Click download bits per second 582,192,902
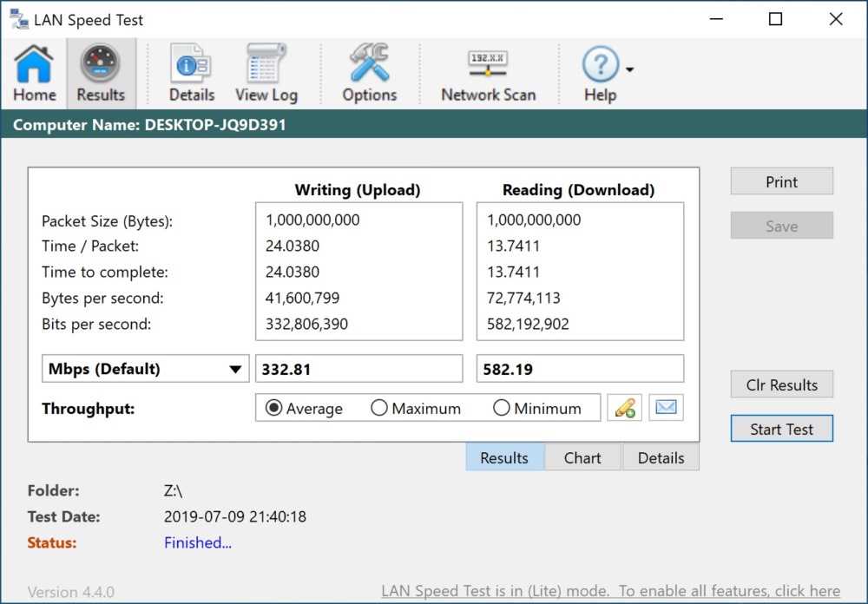The image size is (868, 604). pos(528,324)
